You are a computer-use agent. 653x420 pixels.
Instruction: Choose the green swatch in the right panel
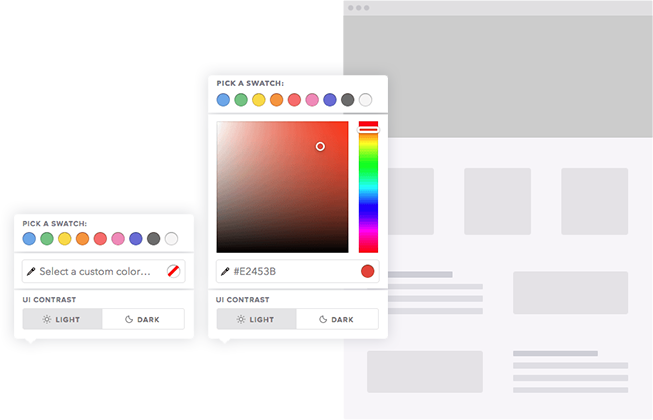(x=241, y=100)
